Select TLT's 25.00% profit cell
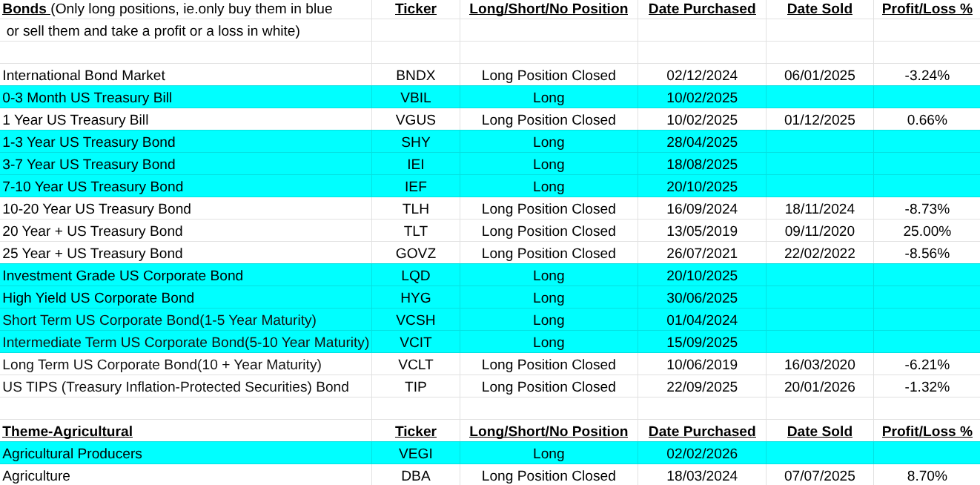980x485 pixels. coord(927,231)
